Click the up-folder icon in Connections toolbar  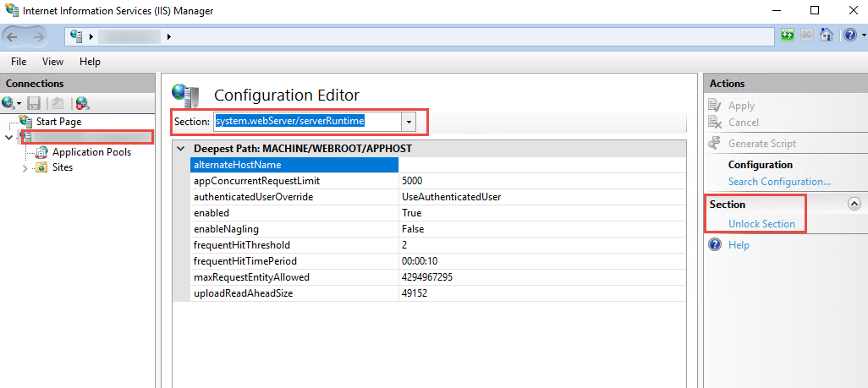coord(57,103)
